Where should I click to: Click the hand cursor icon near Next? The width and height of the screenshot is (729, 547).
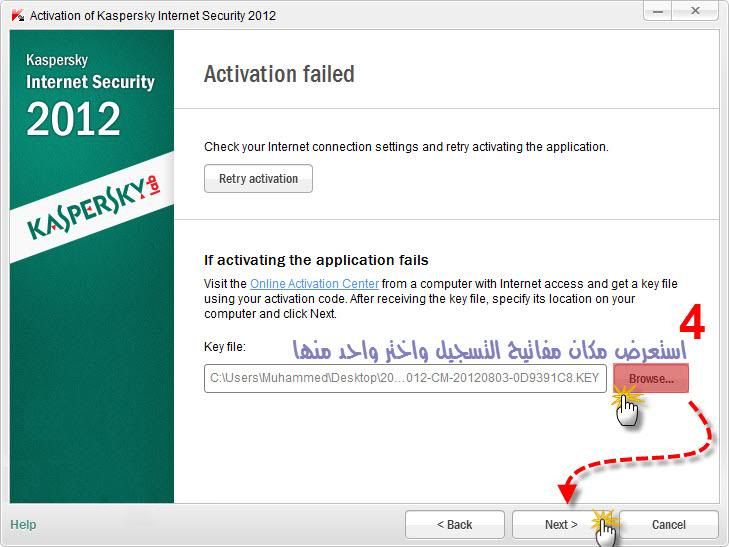(x=606, y=528)
